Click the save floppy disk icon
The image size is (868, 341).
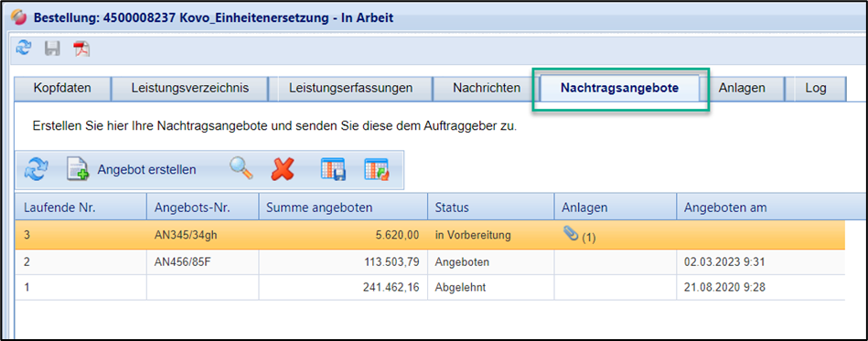(x=52, y=48)
